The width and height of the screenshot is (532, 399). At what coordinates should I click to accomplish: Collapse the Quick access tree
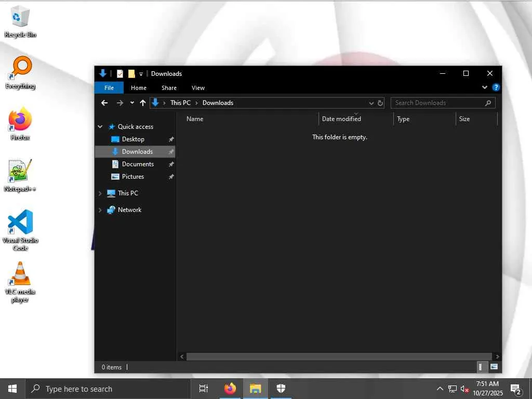(100, 127)
